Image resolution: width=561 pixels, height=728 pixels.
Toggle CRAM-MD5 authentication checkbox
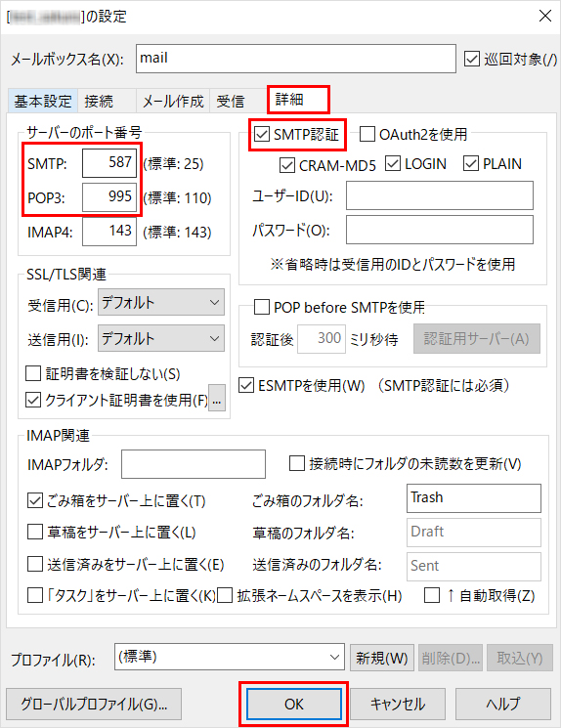point(287,165)
